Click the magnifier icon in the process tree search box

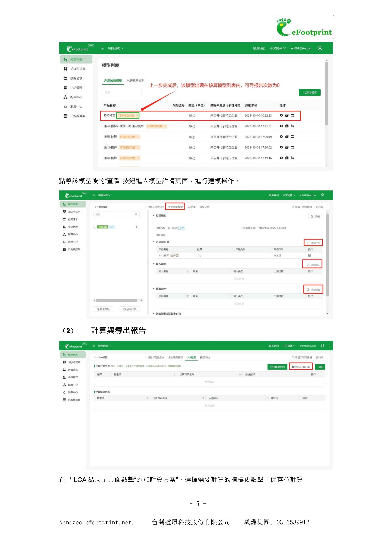click(136, 214)
